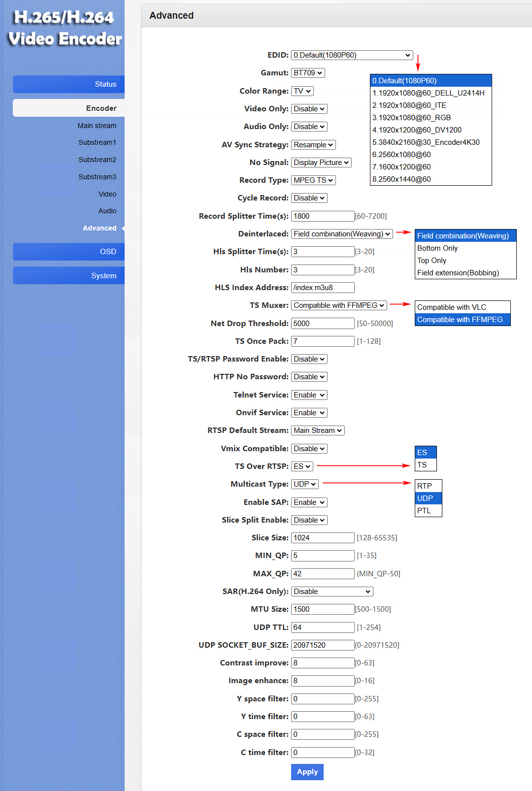Select Compatible with VLC option
532x791 pixels.
463,307
